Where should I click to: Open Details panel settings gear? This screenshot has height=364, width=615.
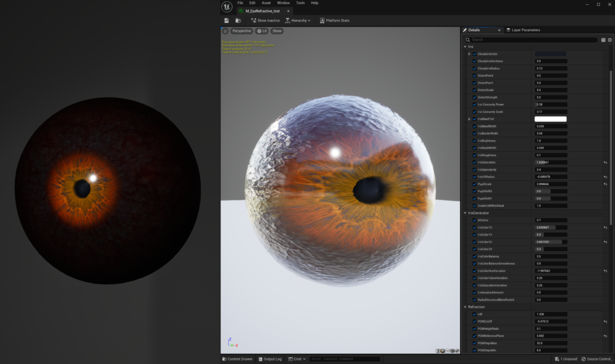point(609,40)
